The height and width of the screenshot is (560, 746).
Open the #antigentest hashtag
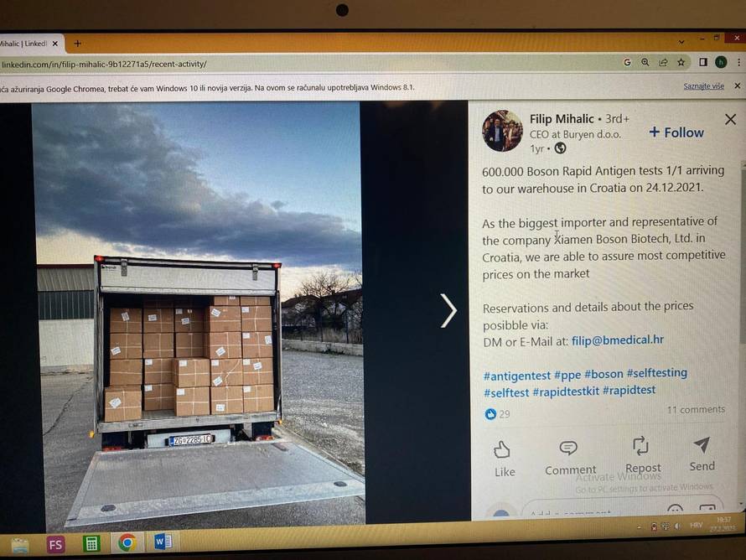tap(516, 376)
